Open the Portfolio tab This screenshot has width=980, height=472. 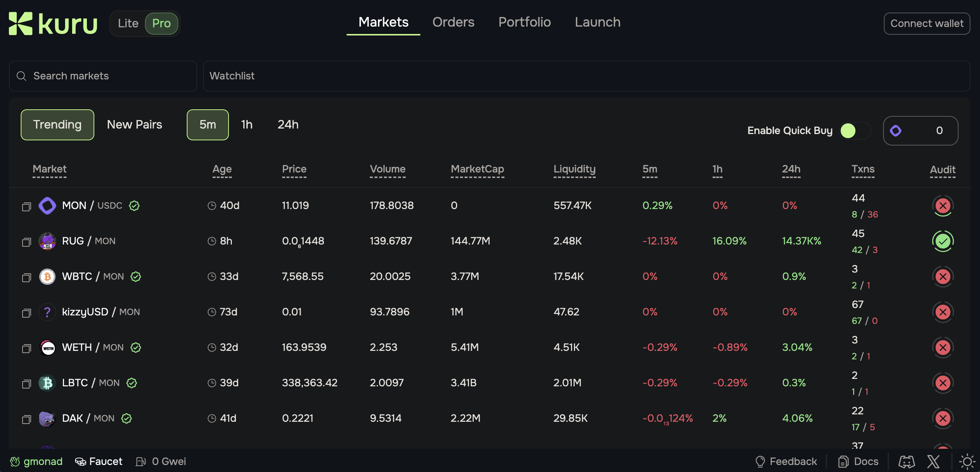click(x=524, y=22)
